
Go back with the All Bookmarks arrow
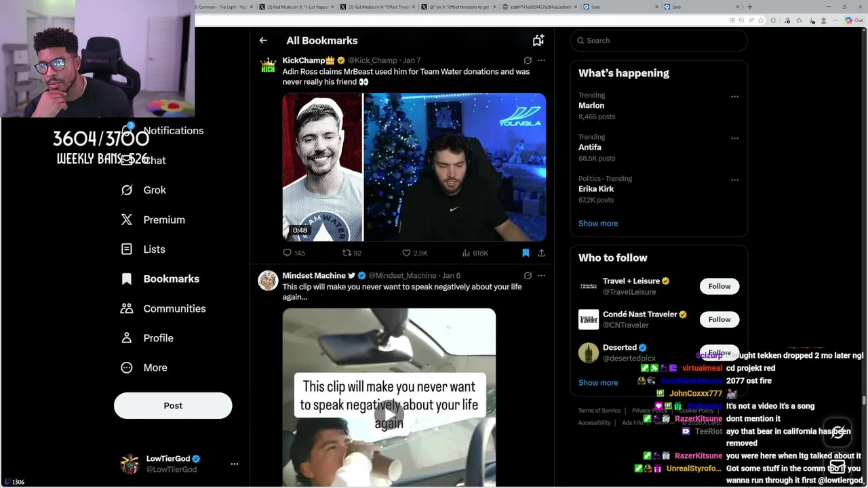coord(263,41)
